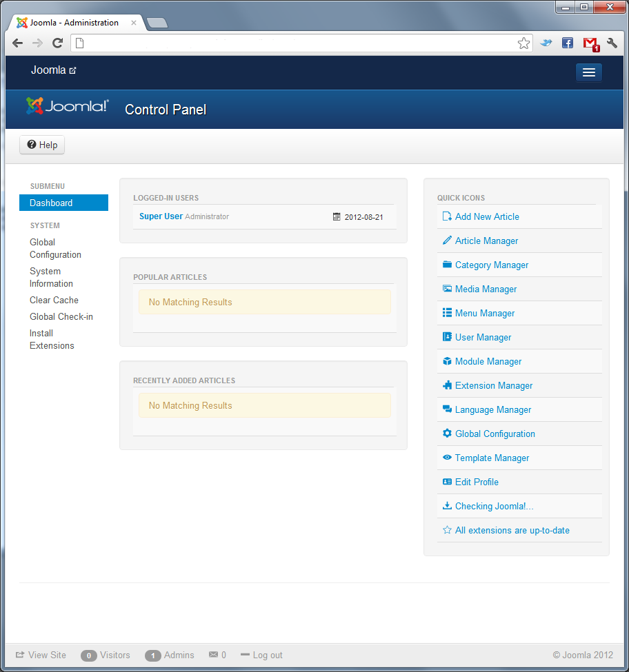
Task: Click the Extension Manager puzzle icon
Action: 447,385
